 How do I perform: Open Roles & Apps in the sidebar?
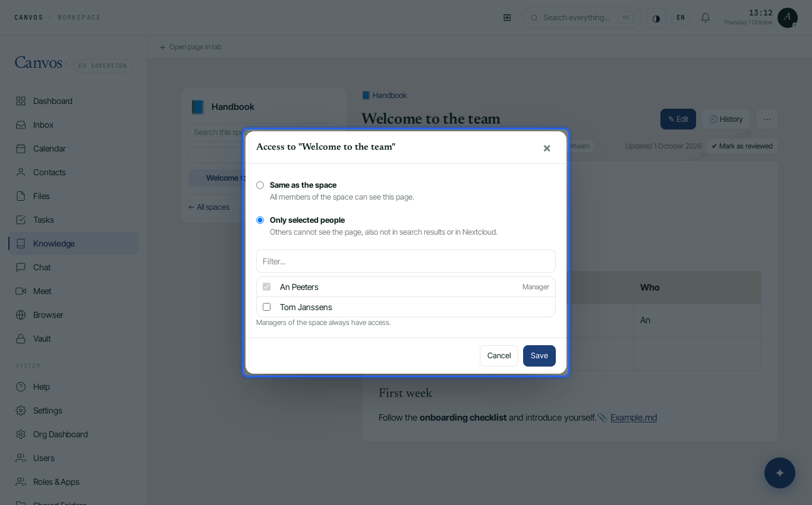74,482
